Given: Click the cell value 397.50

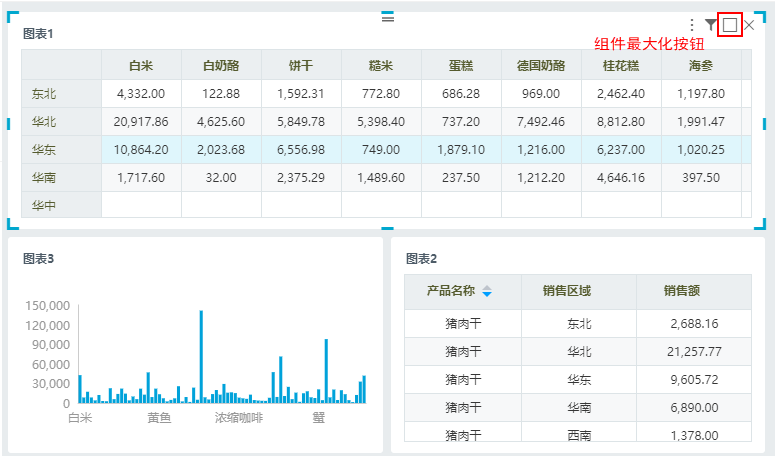Looking at the screenshot, I should (701, 177).
